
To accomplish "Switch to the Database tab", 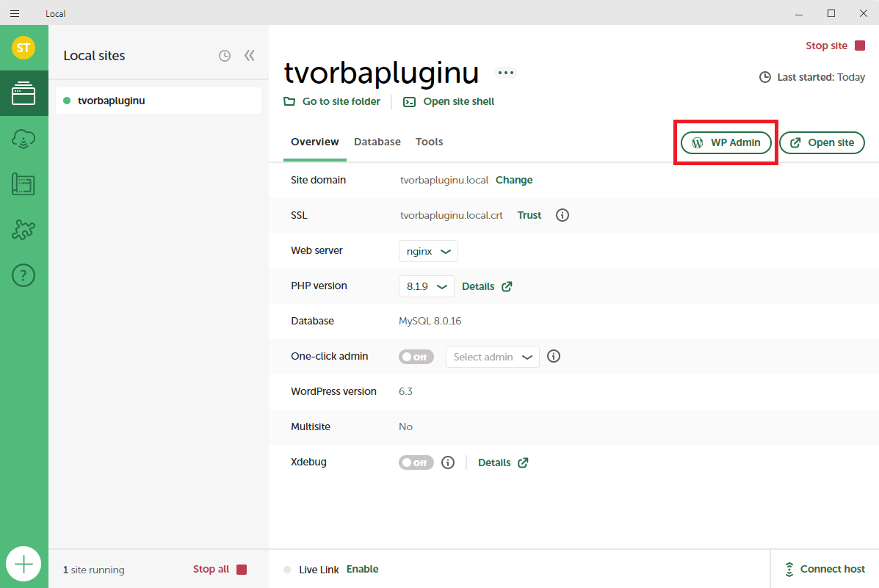I will point(377,142).
